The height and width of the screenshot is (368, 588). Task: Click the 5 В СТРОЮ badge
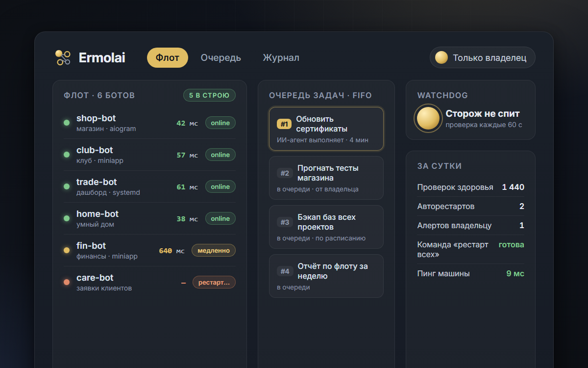click(209, 95)
